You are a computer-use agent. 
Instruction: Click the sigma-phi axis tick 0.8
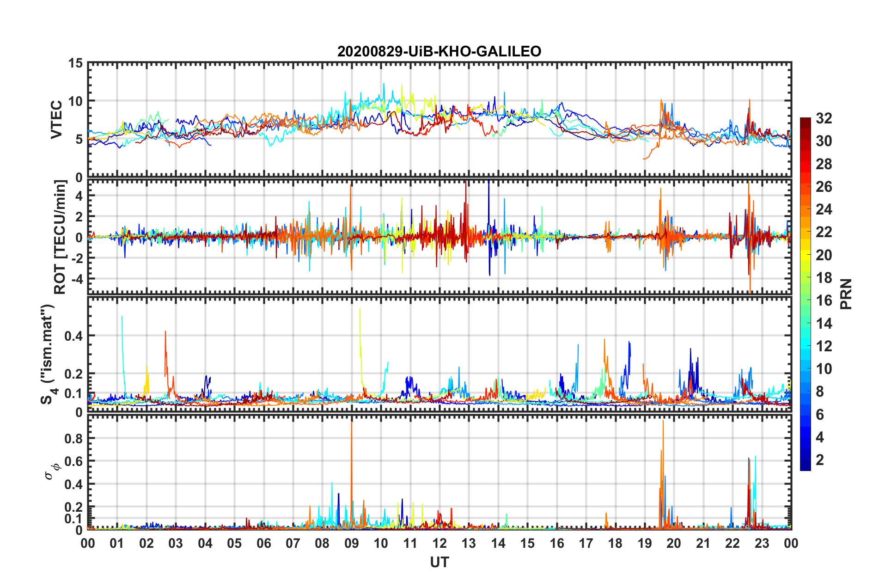click(74, 438)
